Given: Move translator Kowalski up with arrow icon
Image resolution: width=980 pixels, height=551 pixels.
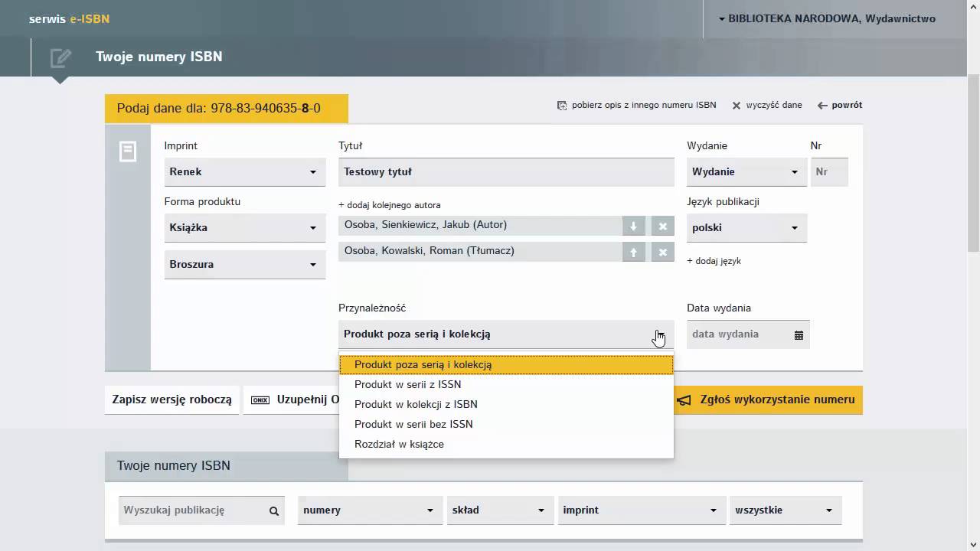Looking at the screenshot, I should click(x=633, y=252).
